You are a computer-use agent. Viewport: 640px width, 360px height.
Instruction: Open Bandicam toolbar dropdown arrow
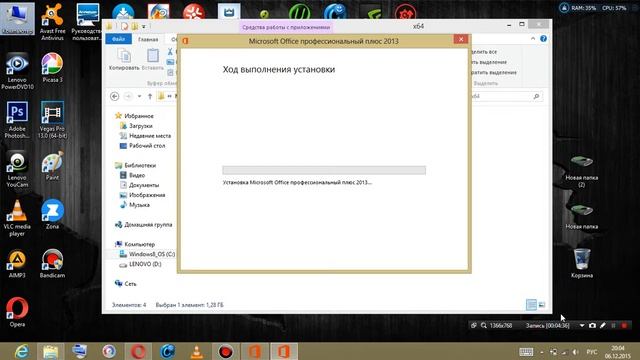tap(582, 325)
